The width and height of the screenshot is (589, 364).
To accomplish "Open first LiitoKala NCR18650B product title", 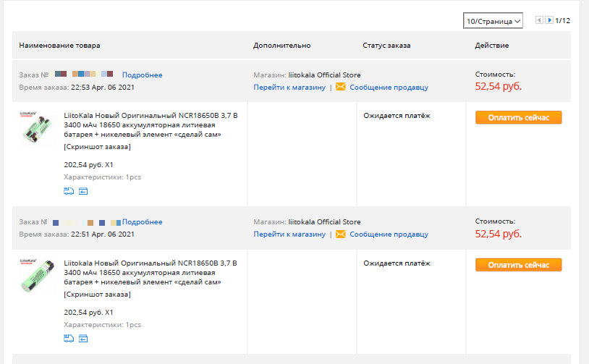I will tap(151, 124).
